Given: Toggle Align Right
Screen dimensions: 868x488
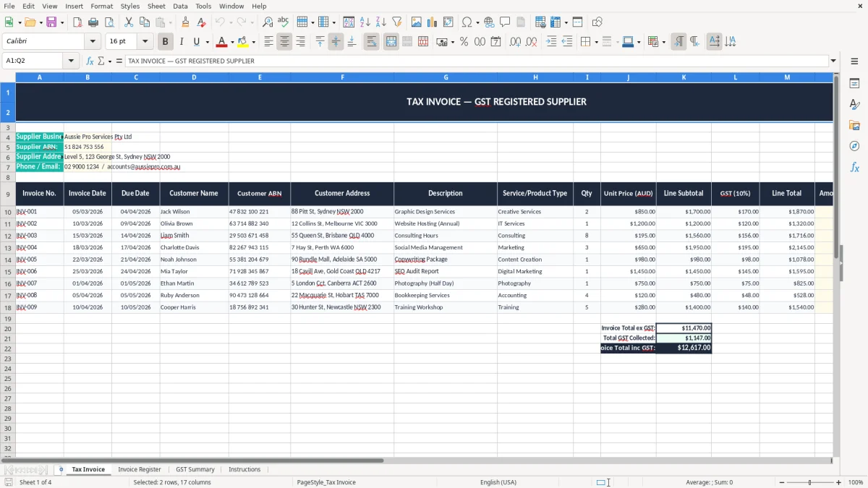Looking at the screenshot, I should (300, 42).
